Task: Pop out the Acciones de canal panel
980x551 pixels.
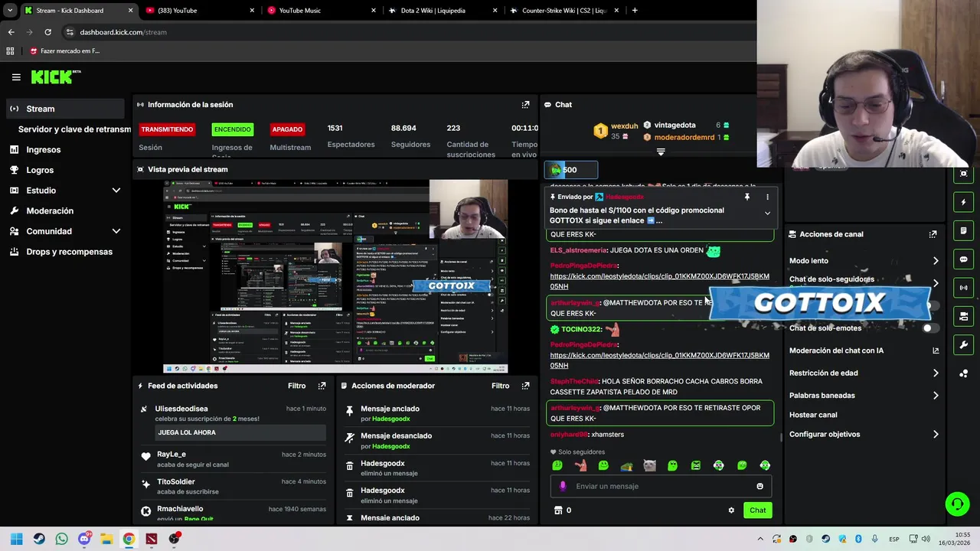Action: point(933,234)
